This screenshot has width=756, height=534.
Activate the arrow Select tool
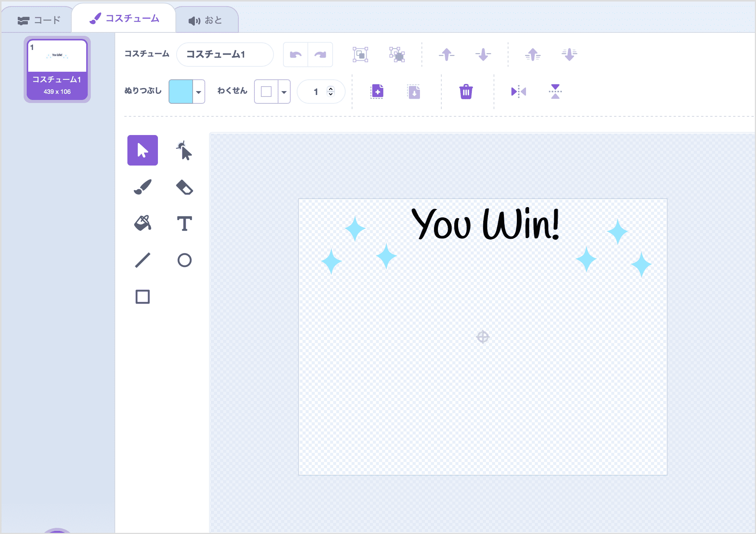(143, 150)
